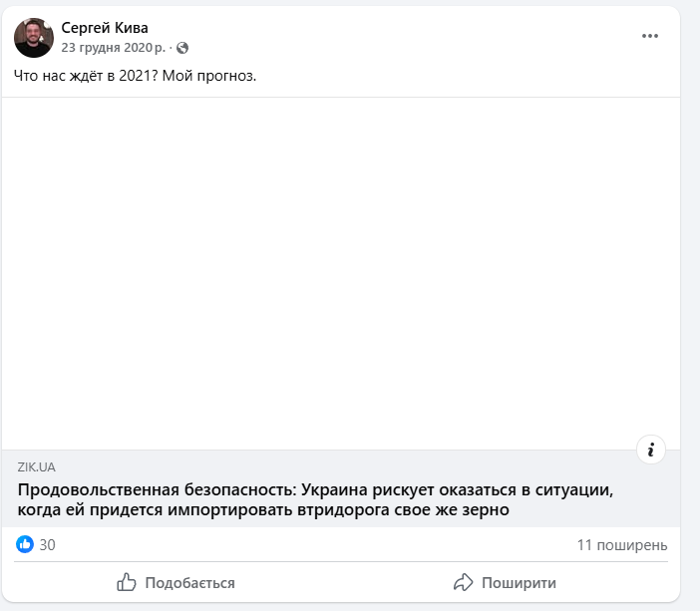This screenshot has height=611, width=700.
Task: Open the ZIK.UA source label
Action: point(37,466)
